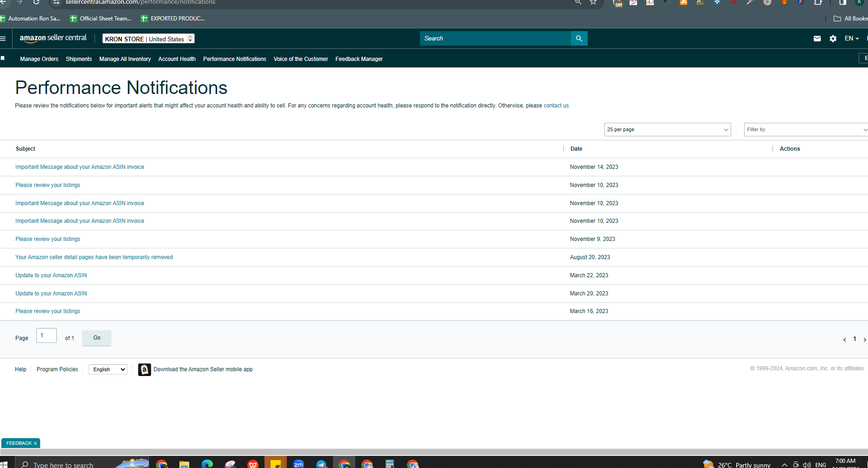Open the EN language dropdown
The image size is (868, 468).
click(x=852, y=39)
